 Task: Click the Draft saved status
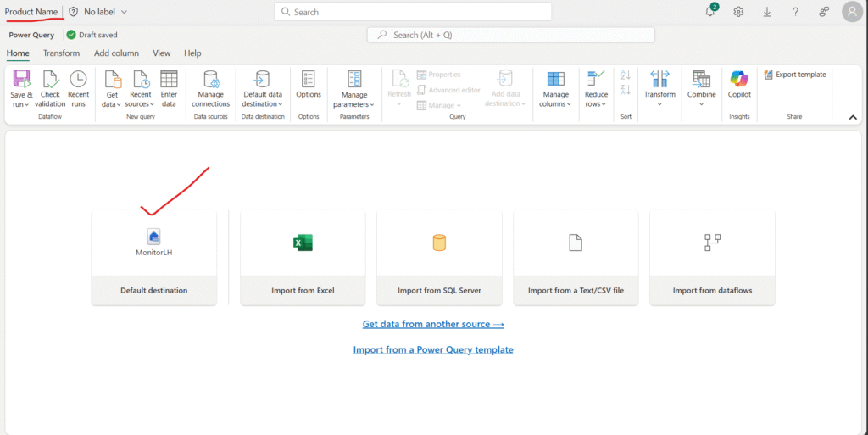(92, 35)
